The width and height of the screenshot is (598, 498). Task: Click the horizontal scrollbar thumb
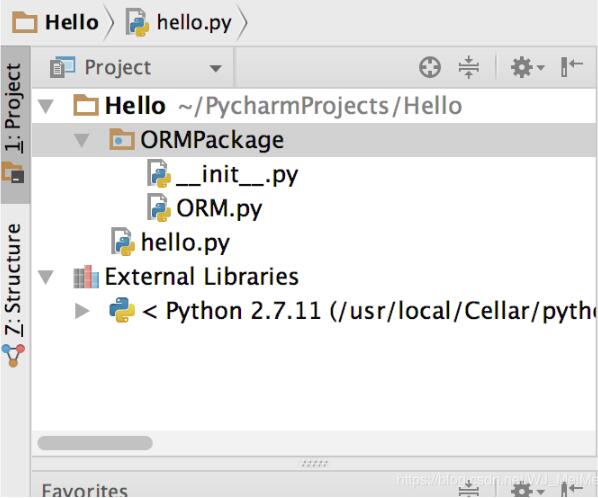(95, 443)
